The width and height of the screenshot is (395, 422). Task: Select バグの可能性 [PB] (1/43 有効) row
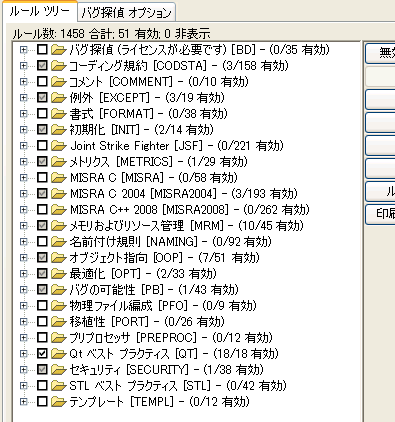[x=154, y=290]
